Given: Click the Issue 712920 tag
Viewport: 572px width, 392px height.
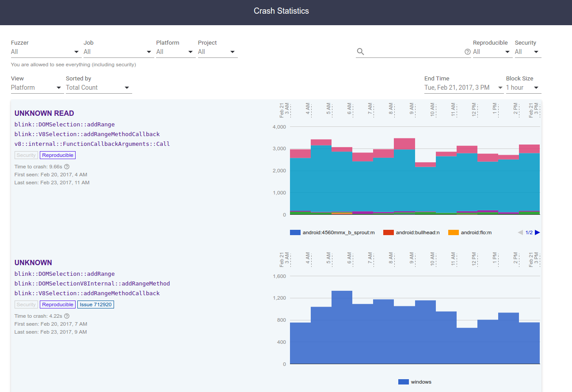Looking at the screenshot, I should [x=95, y=304].
